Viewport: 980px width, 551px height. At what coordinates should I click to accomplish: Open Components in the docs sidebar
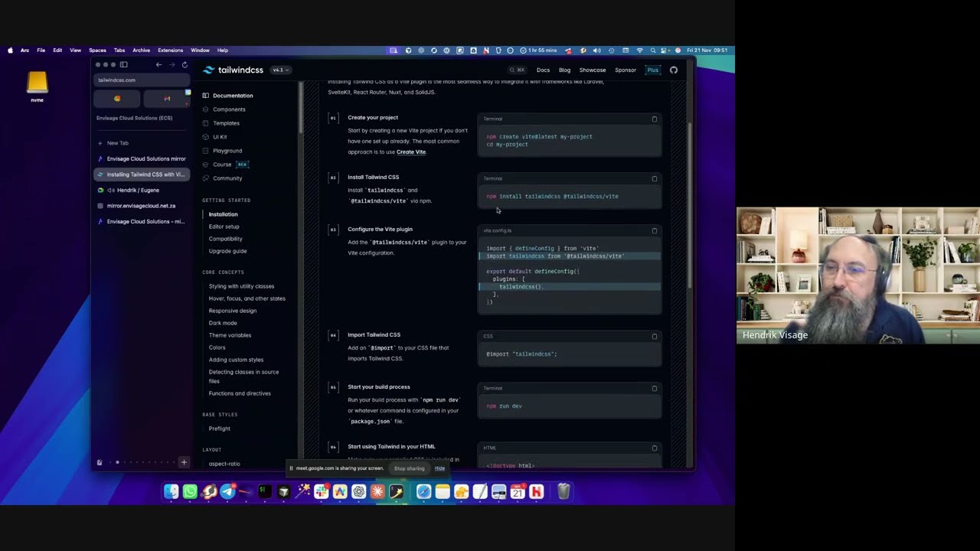[229, 109]
